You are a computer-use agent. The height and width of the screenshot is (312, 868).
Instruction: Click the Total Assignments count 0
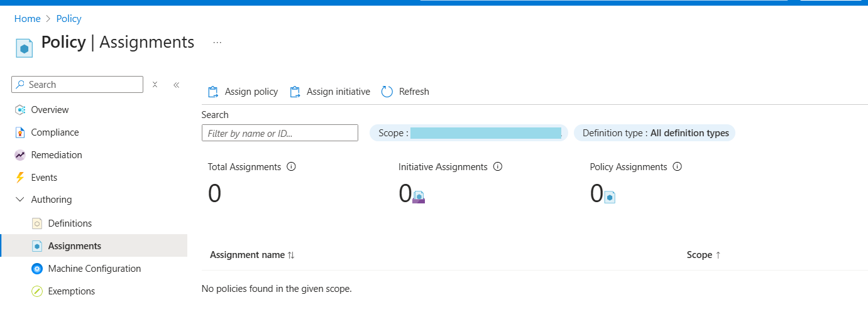(214, 194)
